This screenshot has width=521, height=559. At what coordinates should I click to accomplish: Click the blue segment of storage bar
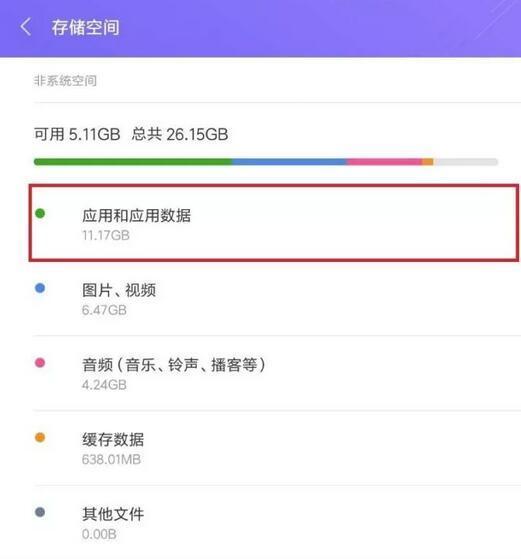[x=289, y=162]
